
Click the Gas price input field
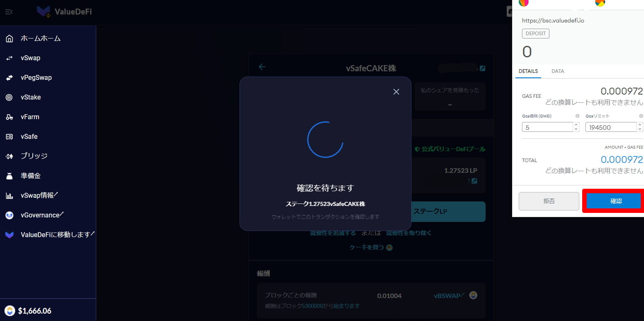[547, 127]
